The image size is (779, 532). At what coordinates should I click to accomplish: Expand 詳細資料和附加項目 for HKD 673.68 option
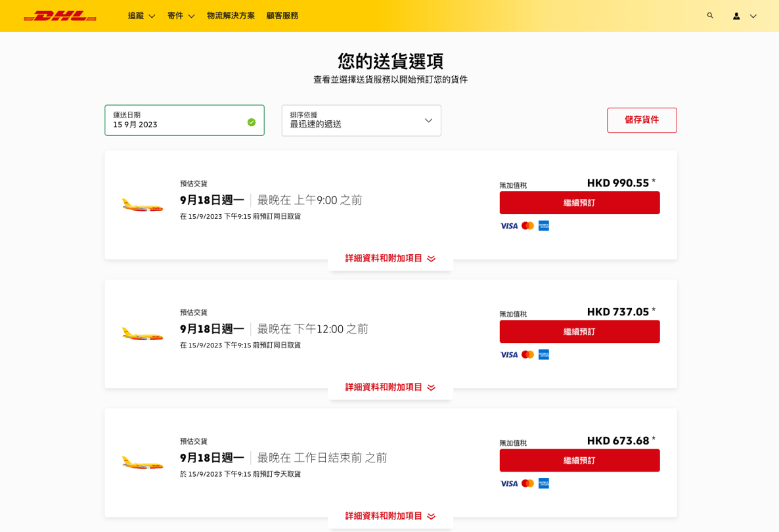pyautogui.click(x=390, y=516)
